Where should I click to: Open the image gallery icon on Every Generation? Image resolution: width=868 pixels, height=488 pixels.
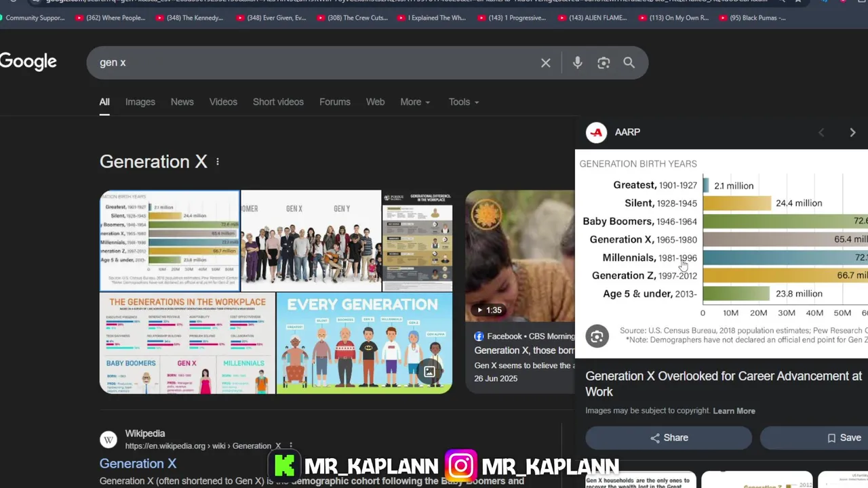(429, 371)
